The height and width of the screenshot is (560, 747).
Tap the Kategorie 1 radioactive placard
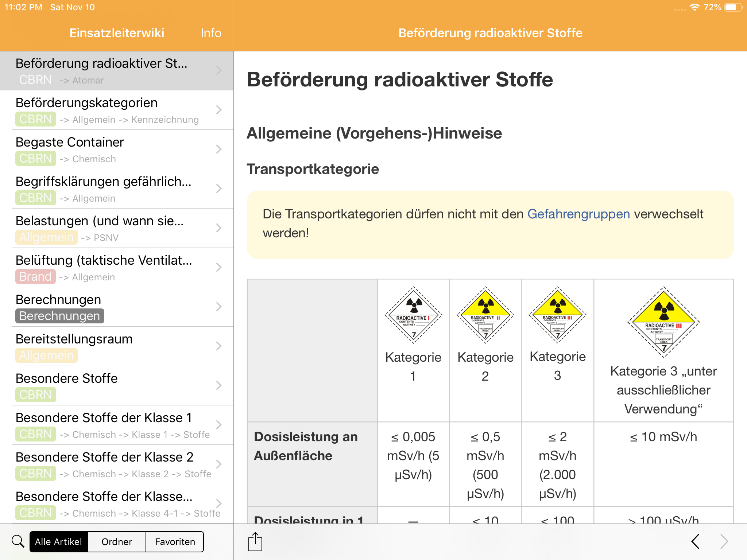coord(413,315)
